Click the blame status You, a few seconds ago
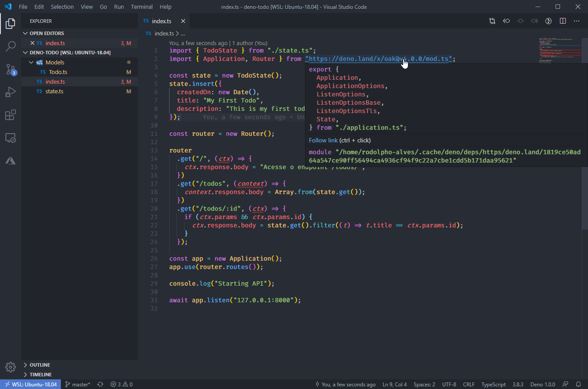Viewport: 588px width, 389px height. pyautogui.click(x=346, y=384)
